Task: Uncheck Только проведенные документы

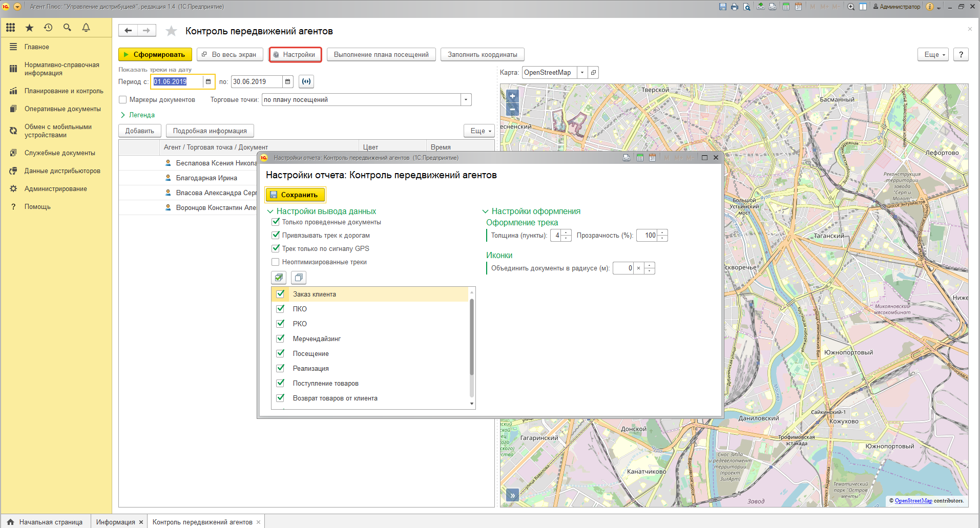Action: pyautogui.click(x=276, y=222)
